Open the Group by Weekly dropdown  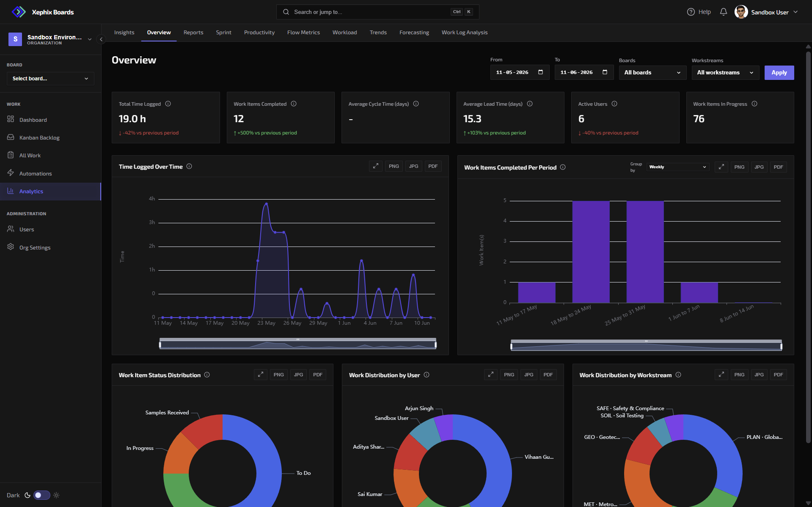[x=677, y=167]
